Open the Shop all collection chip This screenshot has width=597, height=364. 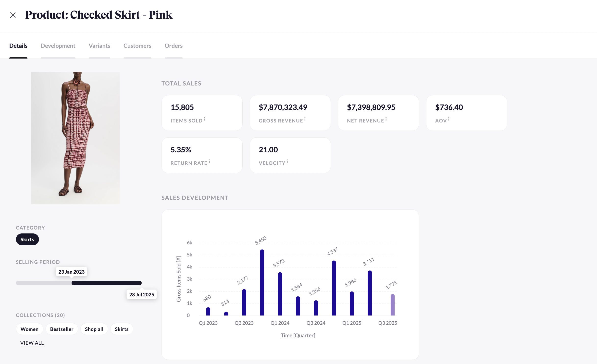tap(94, 329)
